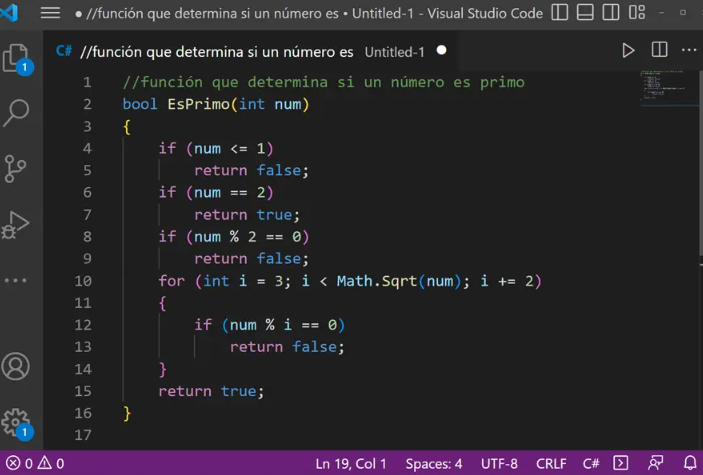Click line number 2 in gutter
Screen dimensions: 703x475
point(87,104)
